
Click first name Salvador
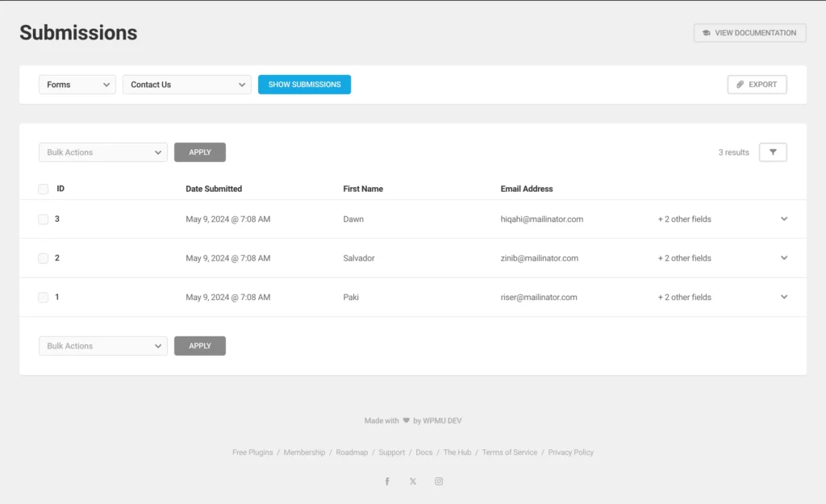[x=359, y=258]
